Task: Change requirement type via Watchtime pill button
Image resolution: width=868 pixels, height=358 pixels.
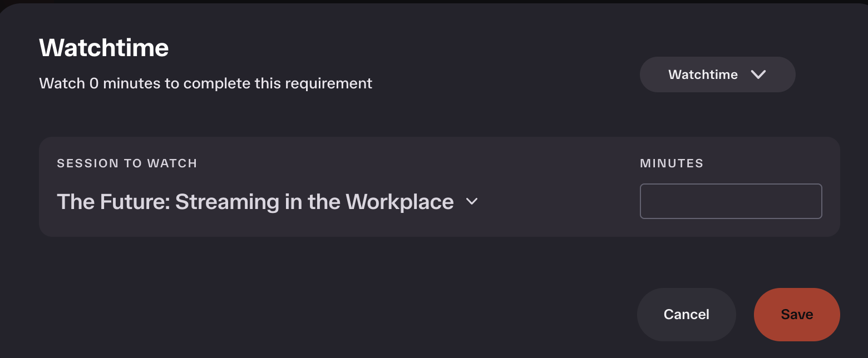Action: coord(717,74)
